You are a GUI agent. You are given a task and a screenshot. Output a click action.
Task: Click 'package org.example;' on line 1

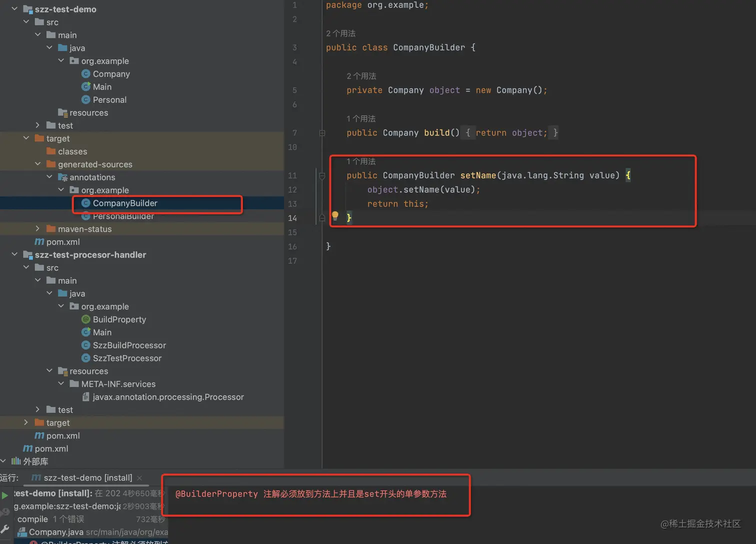[377, 5]
